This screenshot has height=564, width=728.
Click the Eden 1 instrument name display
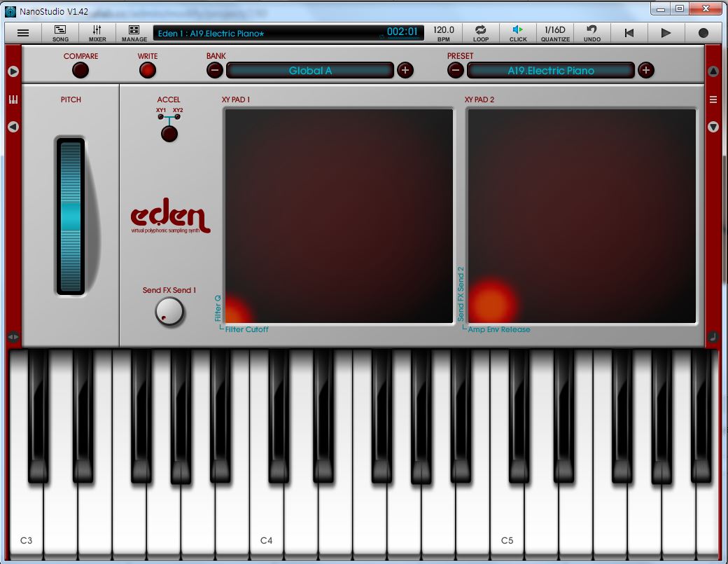tap(211, 34)
